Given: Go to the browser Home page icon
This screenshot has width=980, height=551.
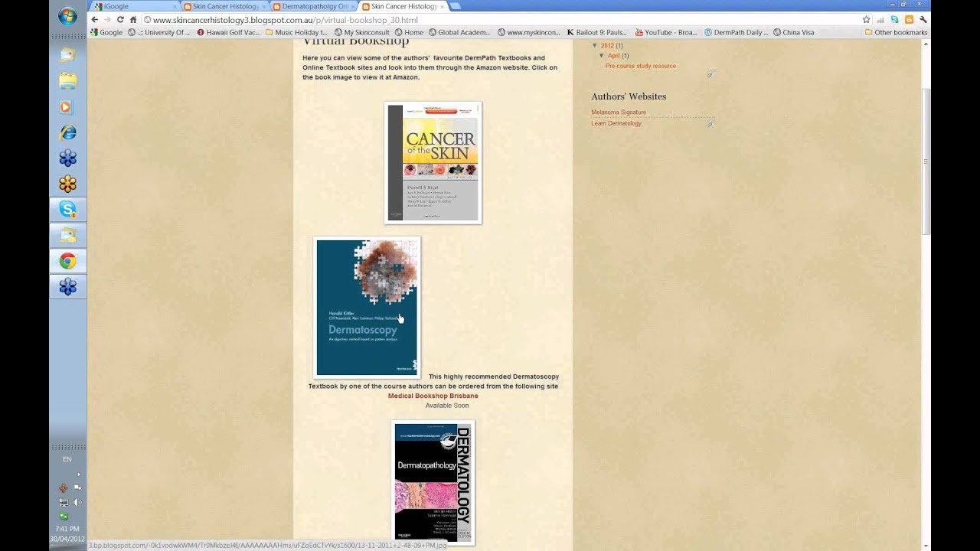Looking at the screenshot, I should pos(133,20).
